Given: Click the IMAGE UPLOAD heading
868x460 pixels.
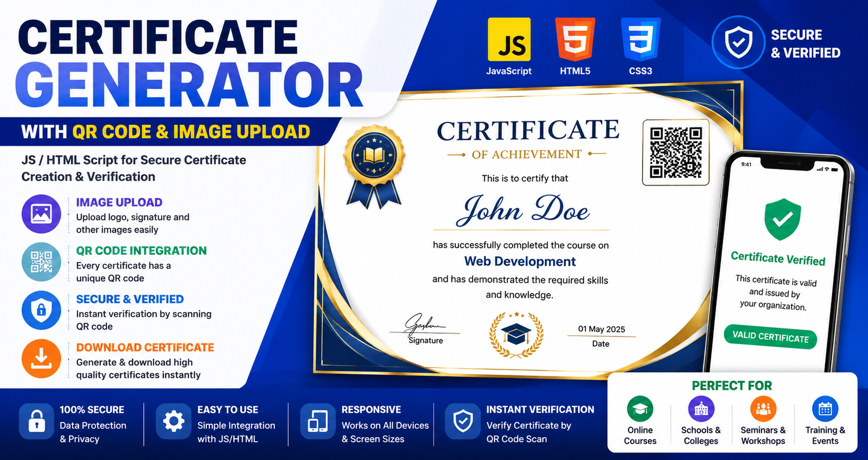Looking at the screenshot, I should coord(119,202).
